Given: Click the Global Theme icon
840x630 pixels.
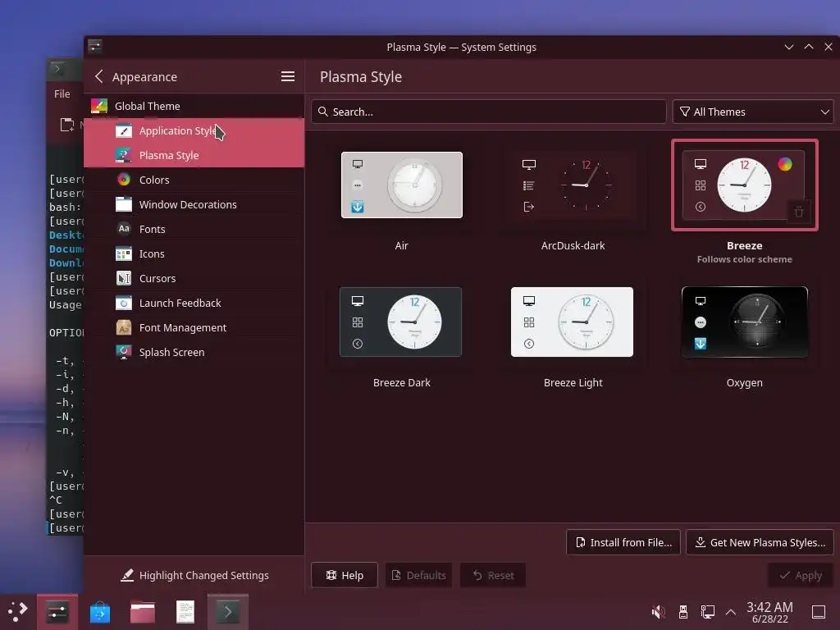Looking at the screenshot, I should point(99,106).
